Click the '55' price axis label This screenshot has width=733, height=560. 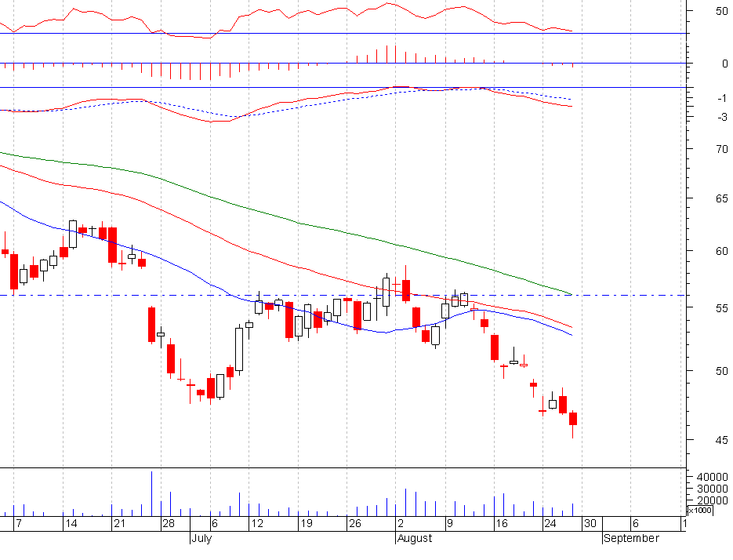(722, 308)
